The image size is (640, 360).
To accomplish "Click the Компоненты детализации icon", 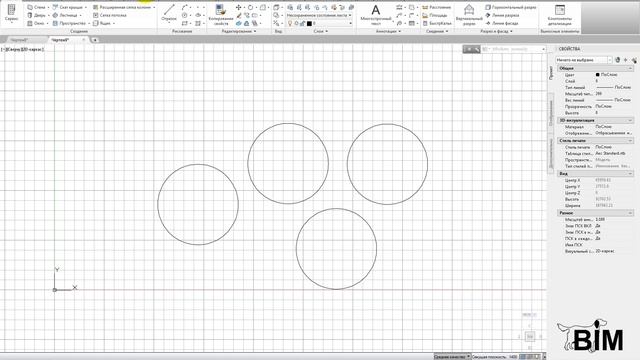I will coord(560,10).
